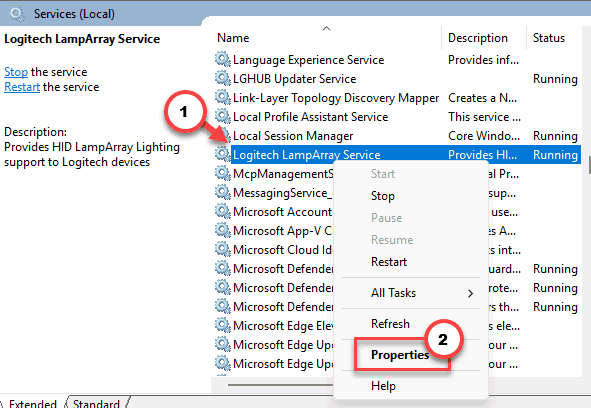Click 'Core Windo...' description cell
Image resolution: width=591 pixels, height=408 pixels.
click(484, 135)
